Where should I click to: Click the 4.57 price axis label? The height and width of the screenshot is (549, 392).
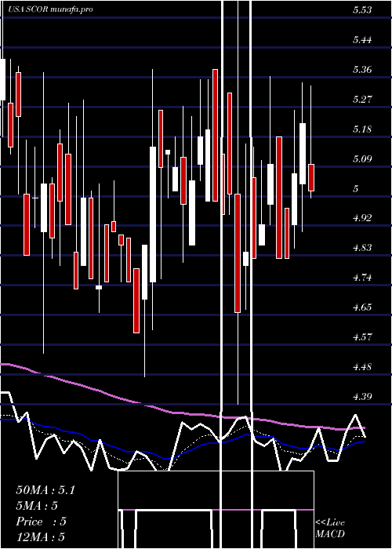tap(362, 337)
